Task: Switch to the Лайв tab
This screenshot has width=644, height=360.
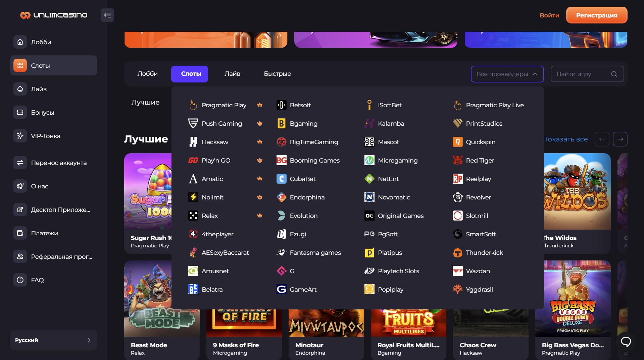Action: click(232, 74)
